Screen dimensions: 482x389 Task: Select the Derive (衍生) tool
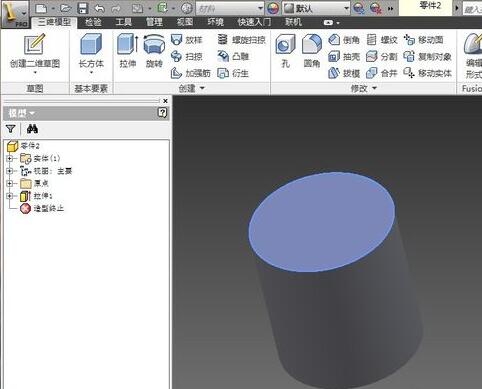(x=233, y=73)
